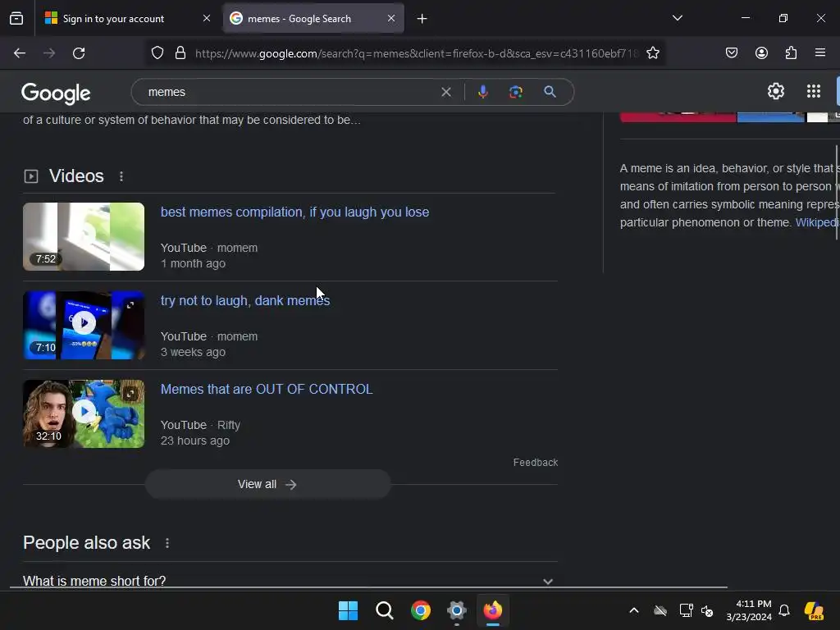The width and height of the screenshot is (840, 630).
Task: Open People also ask options menu
Action: pos(167,543)
